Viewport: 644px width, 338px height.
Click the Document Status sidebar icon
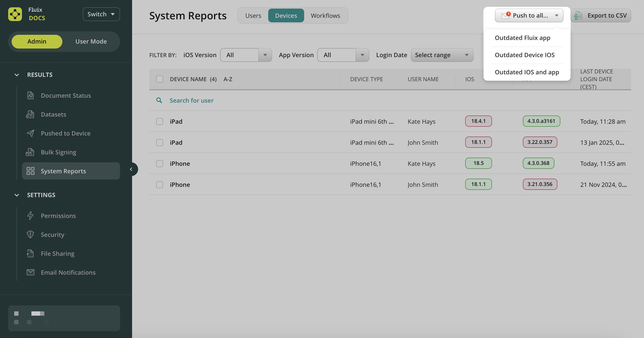[x=30, y=95]
